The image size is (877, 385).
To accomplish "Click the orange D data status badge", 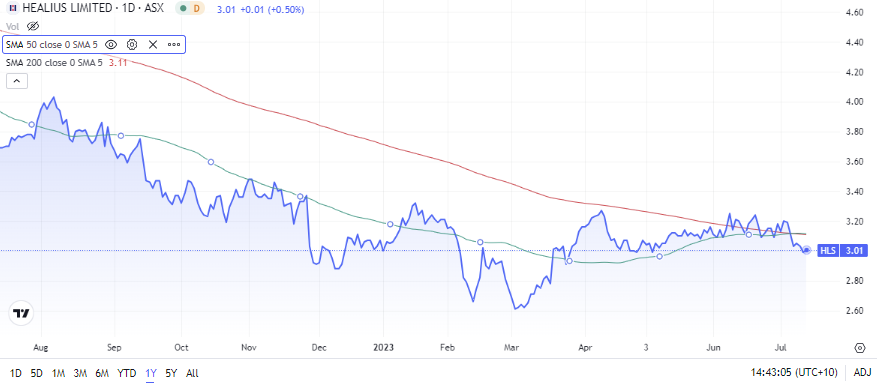I will pyautogui.click(x=197, y=10).
